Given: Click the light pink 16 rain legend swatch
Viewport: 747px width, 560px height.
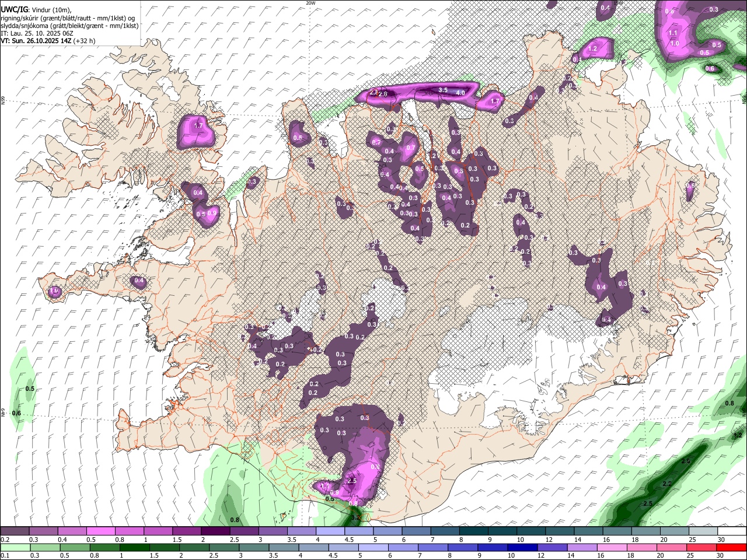Looking at the screenshot, I should (612, 547).
